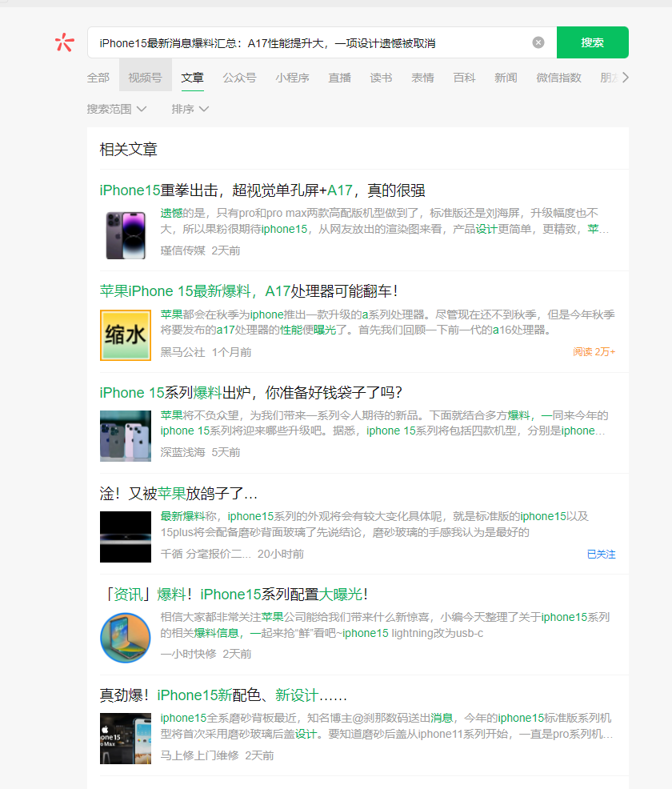The height and width of the screenshot is (789, 672).
Task: Open article 真劲爆！iPhone15新配色 title
Action: [223, 695]
